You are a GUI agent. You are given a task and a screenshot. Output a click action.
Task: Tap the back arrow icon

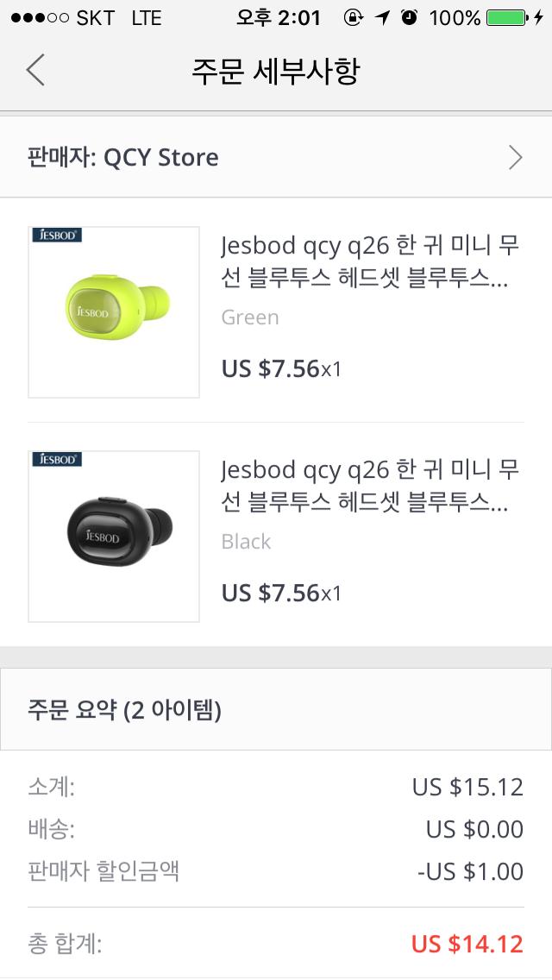[35, 70]
